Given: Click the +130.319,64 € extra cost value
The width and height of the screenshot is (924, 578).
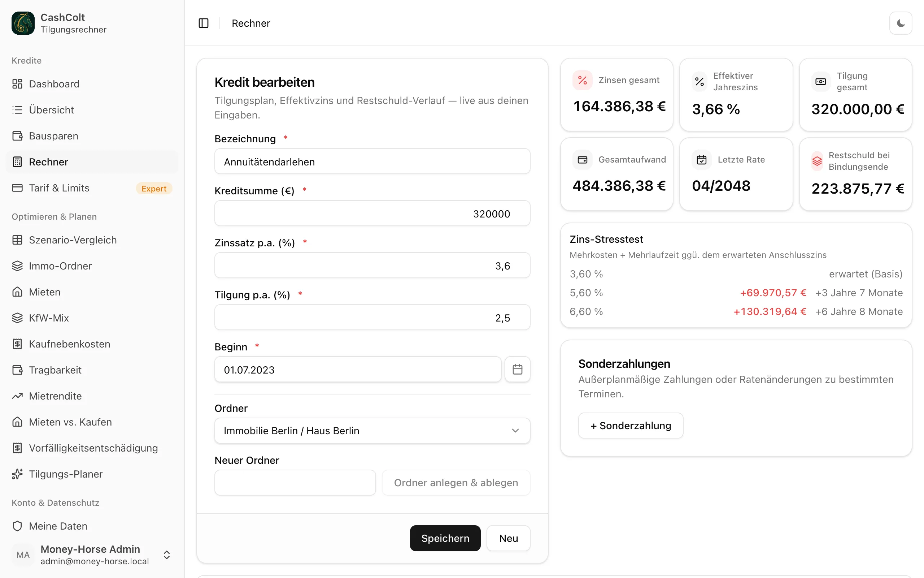Looking at the screenshot, I should 770,311.
